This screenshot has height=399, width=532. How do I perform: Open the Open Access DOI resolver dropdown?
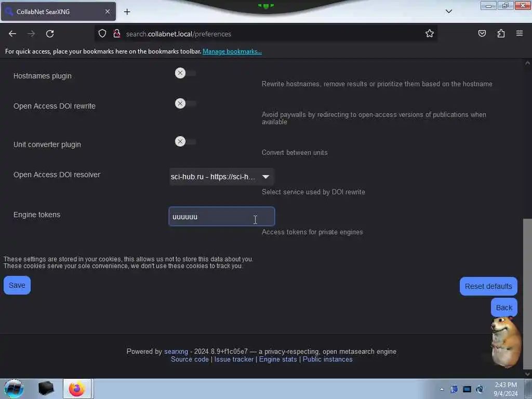click(x=221, y=177)
